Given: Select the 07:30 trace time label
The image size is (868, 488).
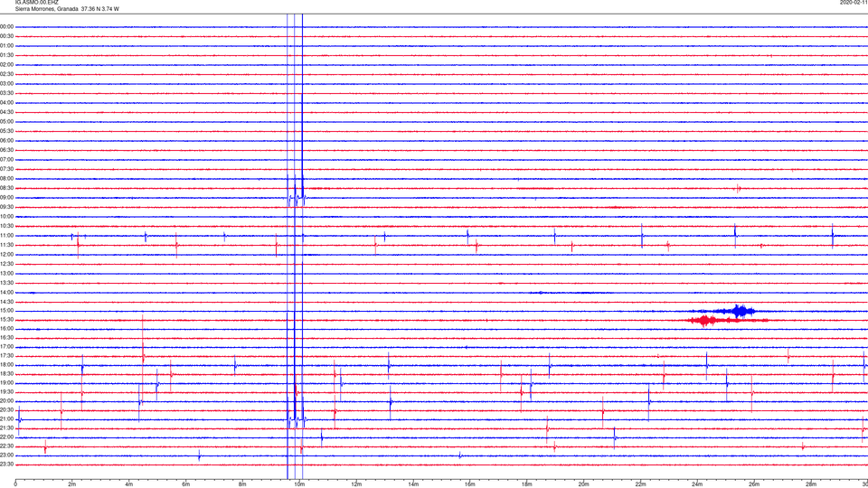Looking at the screenshot, I should (7, 169).
